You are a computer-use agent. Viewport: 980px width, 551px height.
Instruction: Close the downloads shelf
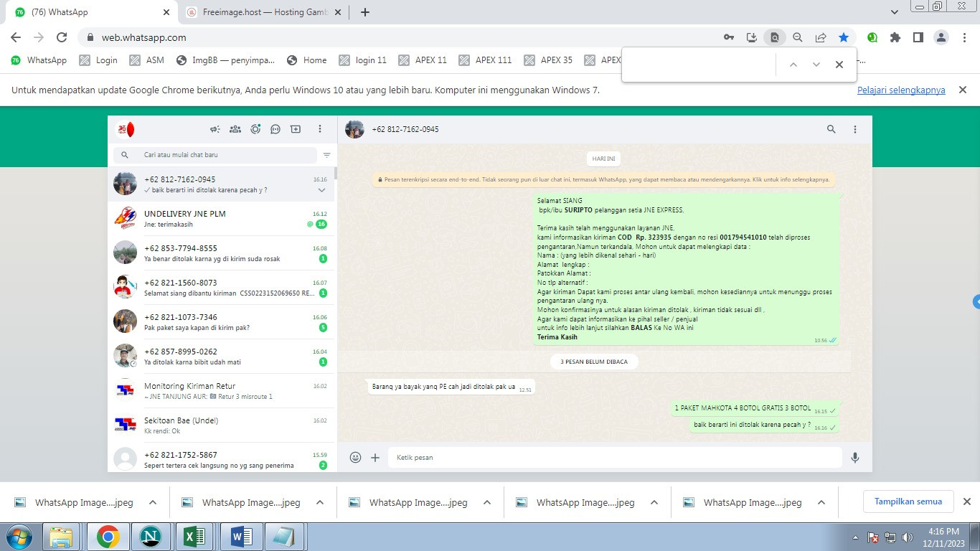[x=966, y=501]
